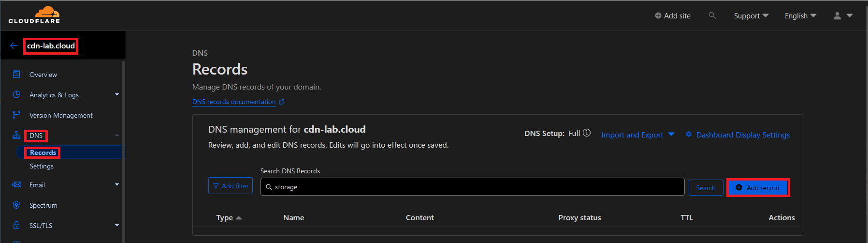The image size is (868, 243).
Task: Click the Spectrum shield icon
Action: pos(16,205)
